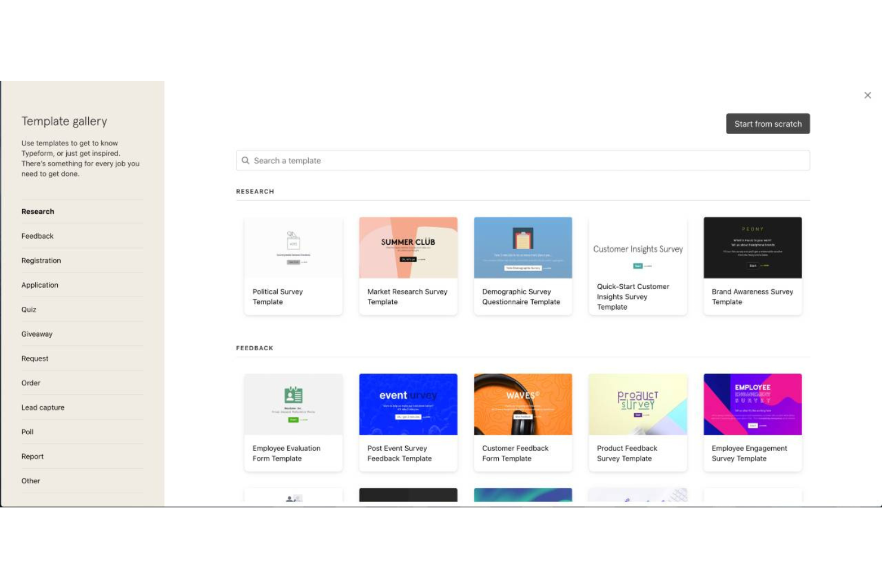Click the Start from scratch button
The image size is (882, 588).
[x=768, y=124]
